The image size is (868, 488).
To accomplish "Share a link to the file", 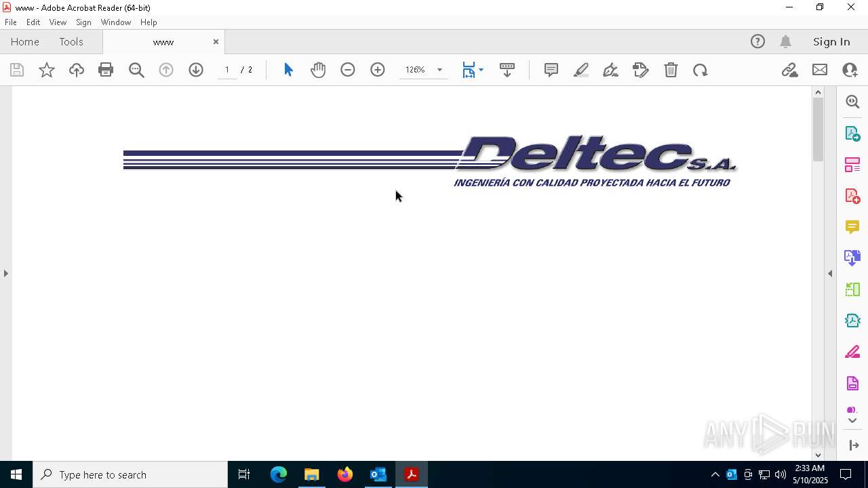I will 789,70.
